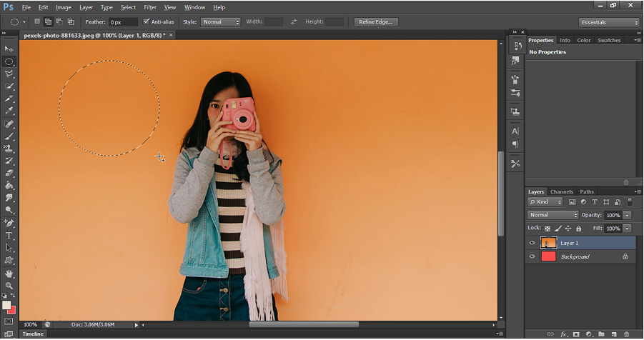This screenshot has height=340, width=644.
Task: Select the Clone Stamp tool
Action: pyautogui.click(x=9, y=149)
